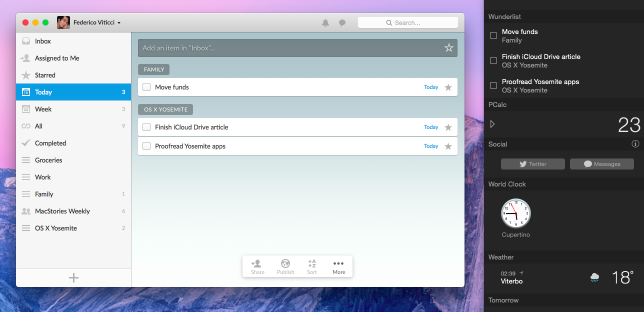
Task: Click the Groceries list name
Action: click(48, 160)
